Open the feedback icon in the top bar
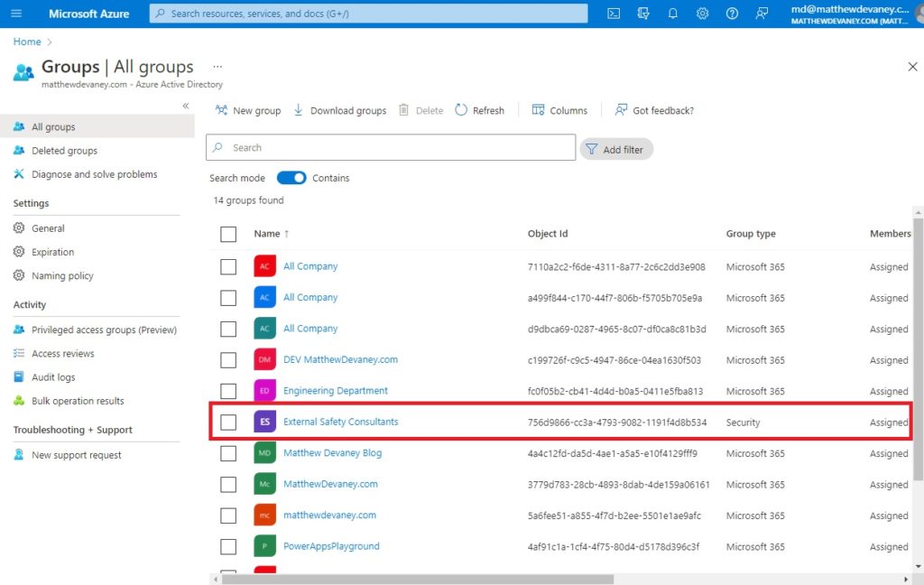 point(762,14)
